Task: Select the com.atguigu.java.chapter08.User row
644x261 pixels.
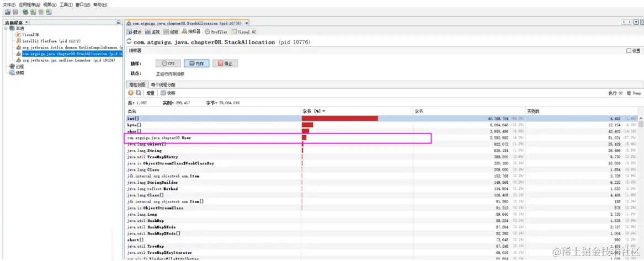Action: pyautogui.click(x=382, y=138)
